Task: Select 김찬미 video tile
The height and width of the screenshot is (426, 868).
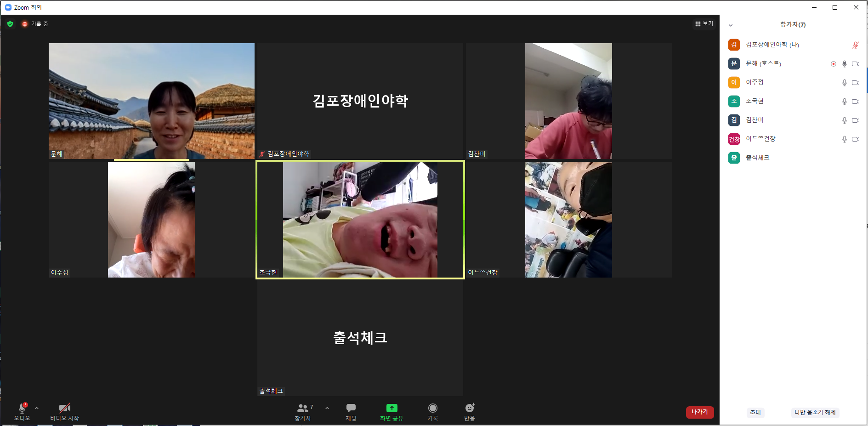Action: [x=569, y=101]
